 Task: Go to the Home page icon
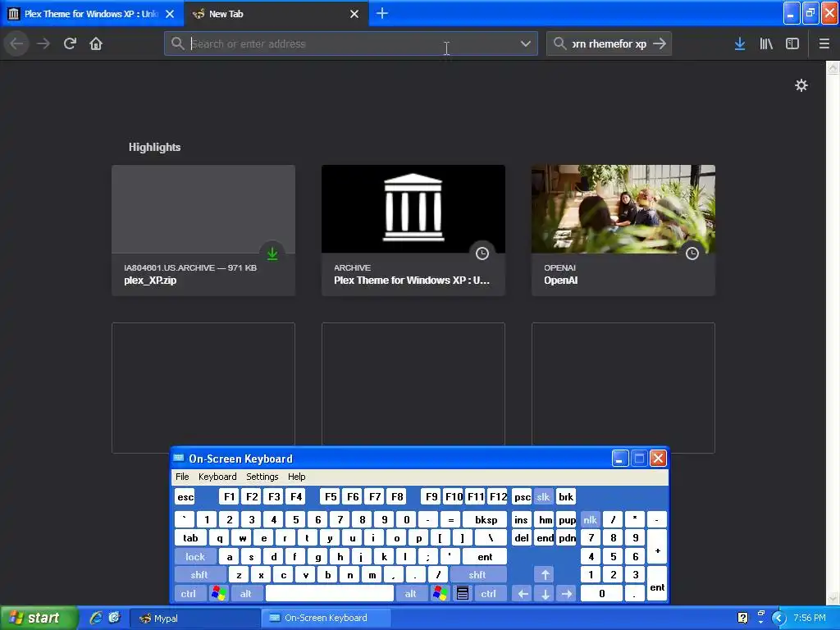pos(96,43)
